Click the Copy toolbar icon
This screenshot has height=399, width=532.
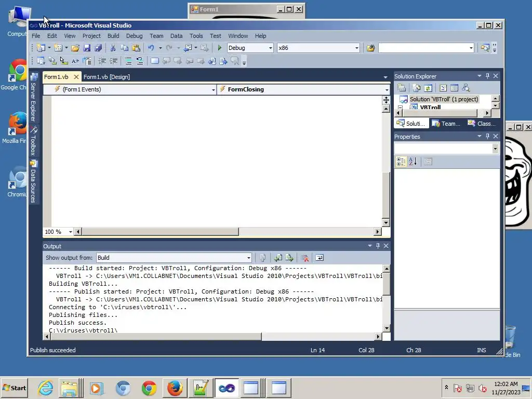[125, 48]
